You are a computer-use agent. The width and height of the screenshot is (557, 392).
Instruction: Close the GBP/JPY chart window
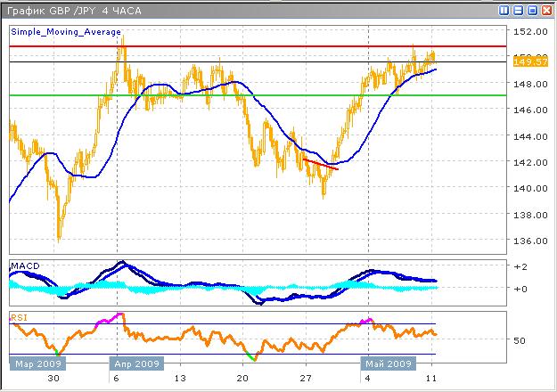click(546, 10)
